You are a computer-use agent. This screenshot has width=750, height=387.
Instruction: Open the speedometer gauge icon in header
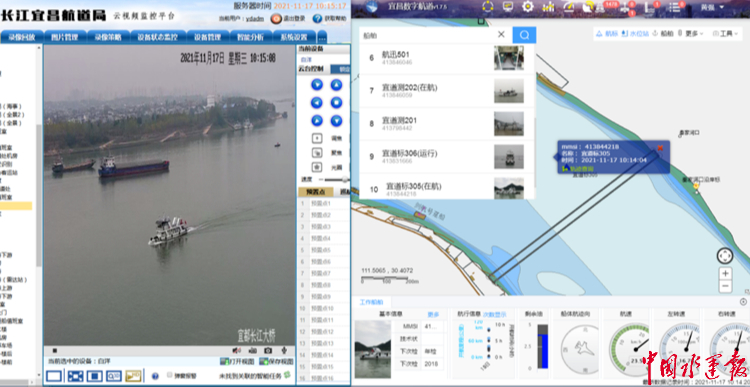click(568, 6)
